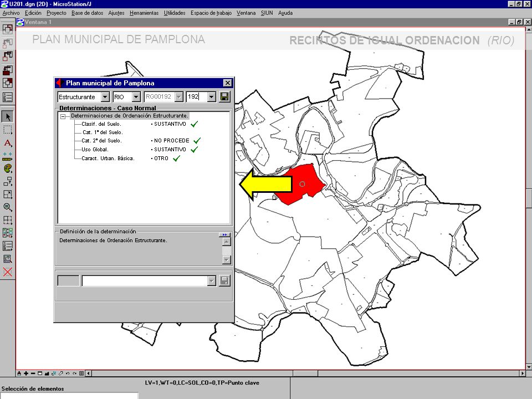This screenshot has height=399, width=532.
Task: Save using the green floppy disk icon
Action: click(x=224, y=96)
